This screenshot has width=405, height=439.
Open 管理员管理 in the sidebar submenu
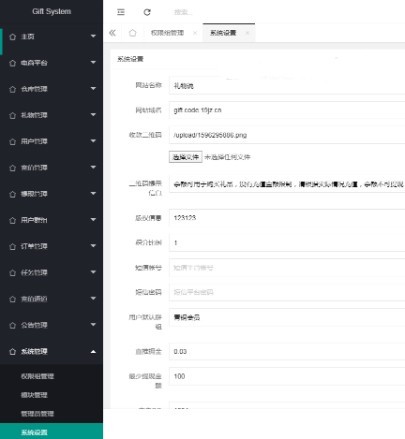37,414
